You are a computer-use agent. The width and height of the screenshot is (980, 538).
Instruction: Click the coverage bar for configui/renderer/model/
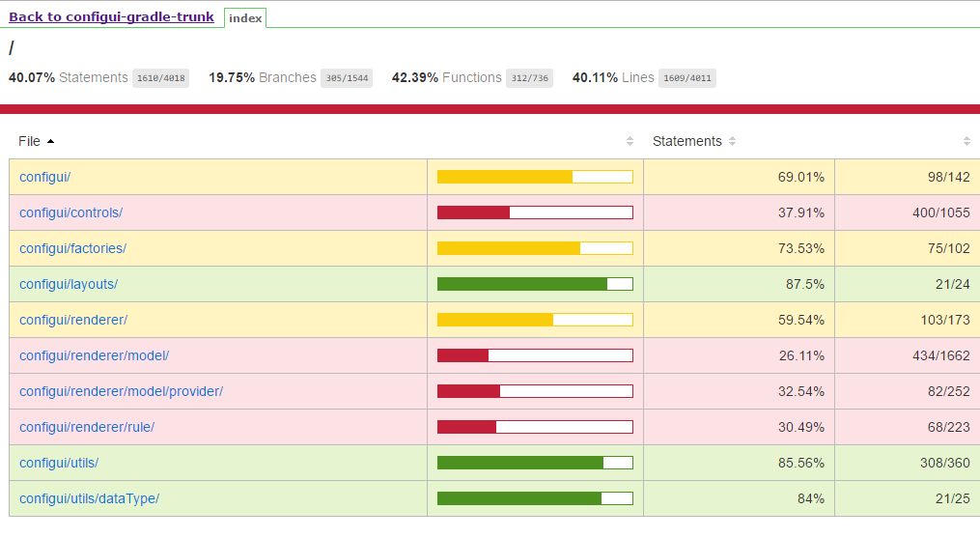point(535,355)
